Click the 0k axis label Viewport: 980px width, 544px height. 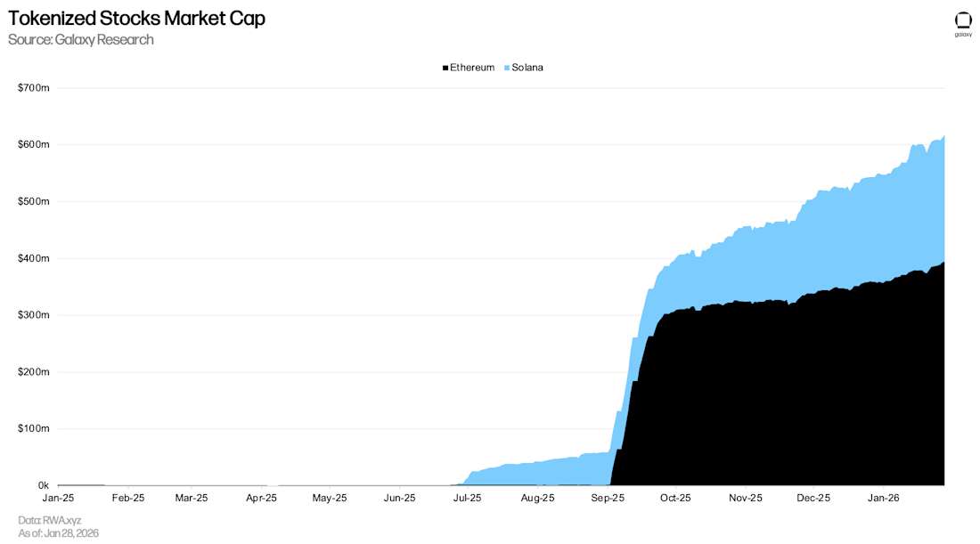tap(43, 485)
